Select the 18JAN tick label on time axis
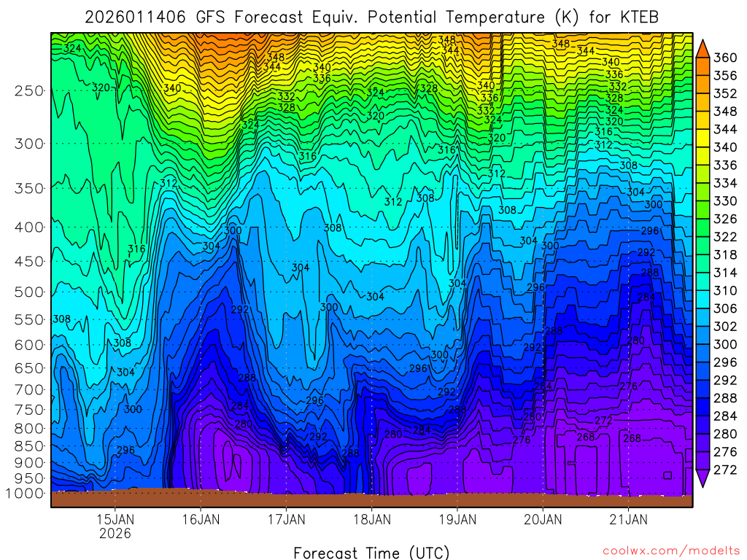 [x=371, y=519]
